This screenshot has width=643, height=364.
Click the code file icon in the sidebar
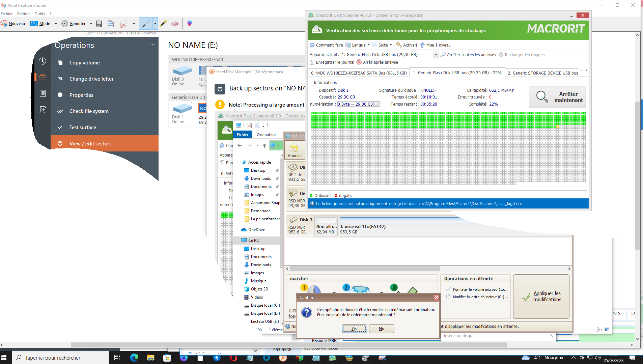point(43,110)
